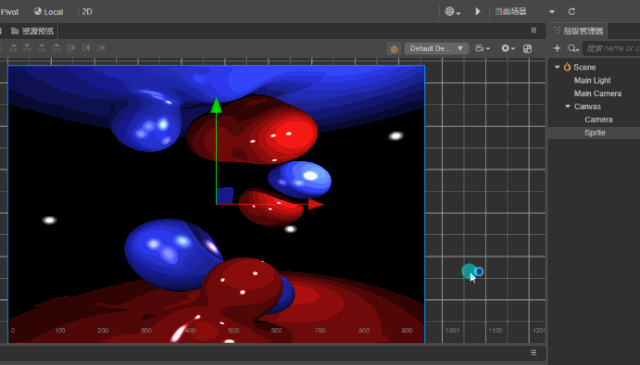640x365 pixels.
Task: Toggle the orange scene light icon
Action: tap(394, 49)
